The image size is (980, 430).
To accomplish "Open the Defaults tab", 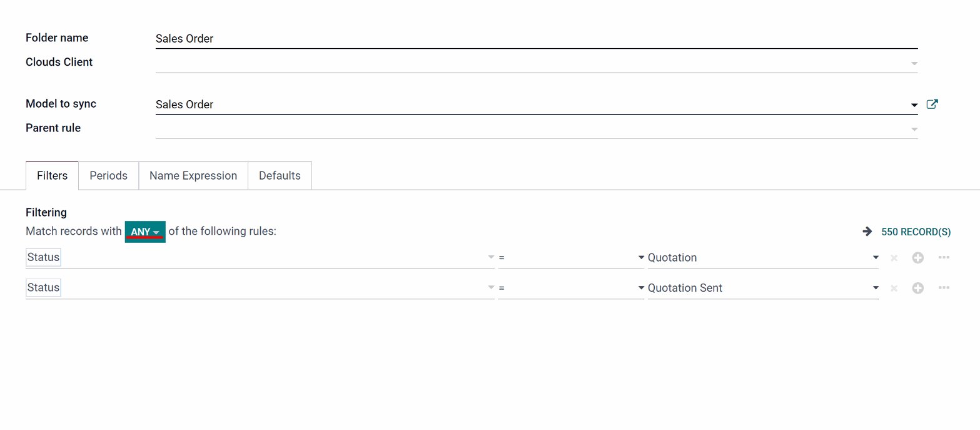I will [x=280, y=176].
